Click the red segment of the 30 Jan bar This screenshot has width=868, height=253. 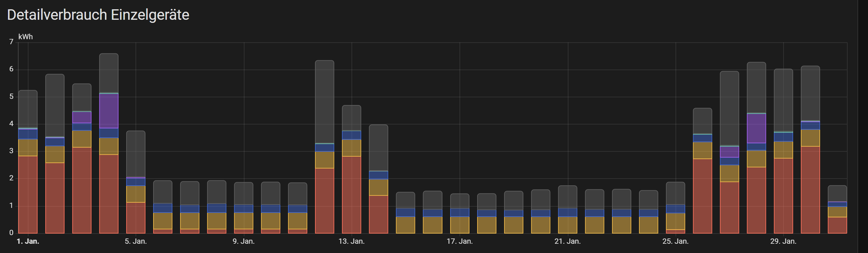coord(810,190)
